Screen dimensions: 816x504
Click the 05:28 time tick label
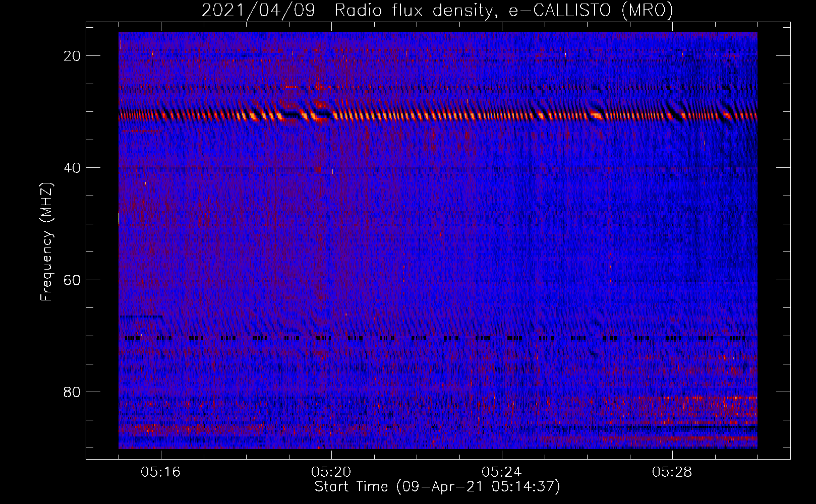(672, 472)
